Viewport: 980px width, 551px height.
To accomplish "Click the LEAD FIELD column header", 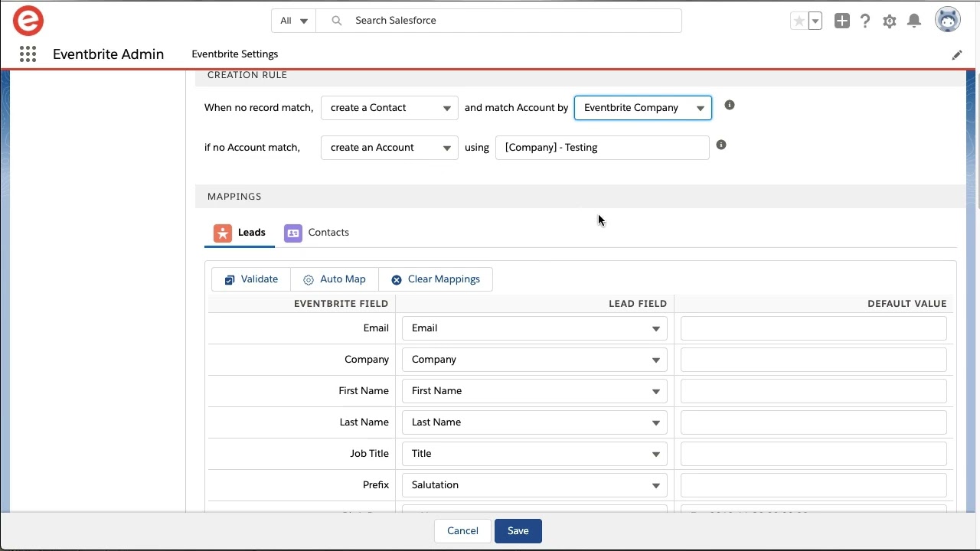I will tap(638, 304).
